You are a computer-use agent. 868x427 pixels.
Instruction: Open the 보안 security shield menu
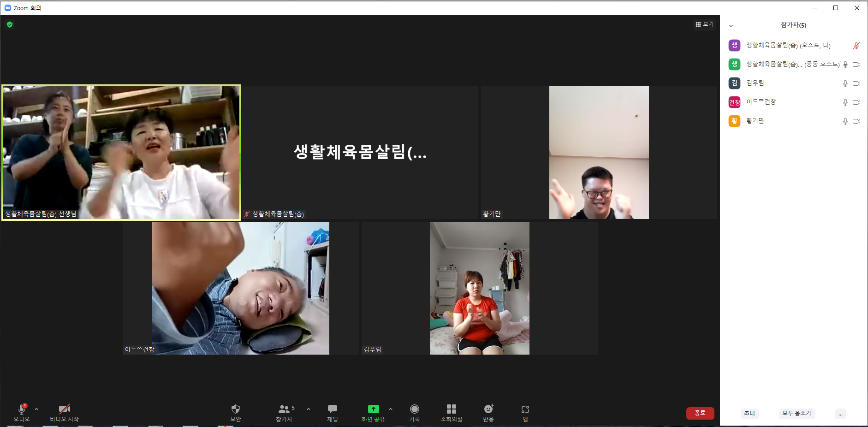pyautogui.click(x=236, y=413)
